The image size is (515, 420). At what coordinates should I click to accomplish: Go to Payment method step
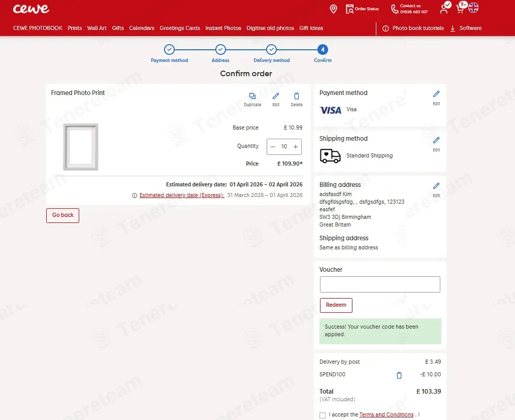169,54
